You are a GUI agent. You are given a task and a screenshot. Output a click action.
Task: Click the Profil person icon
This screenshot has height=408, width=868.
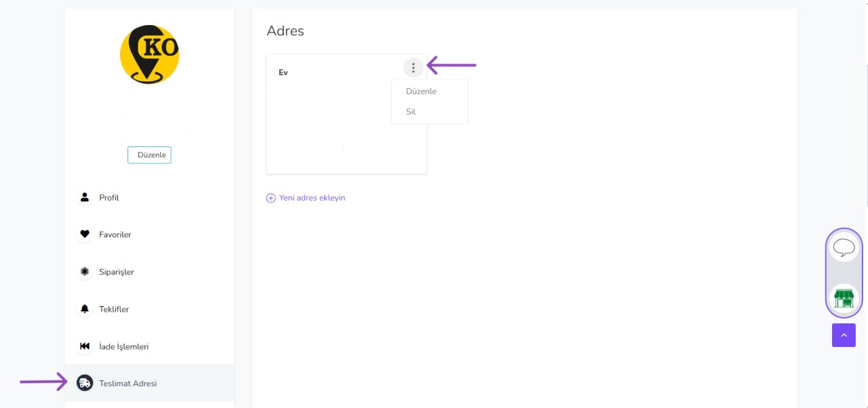tap(85, 197)
